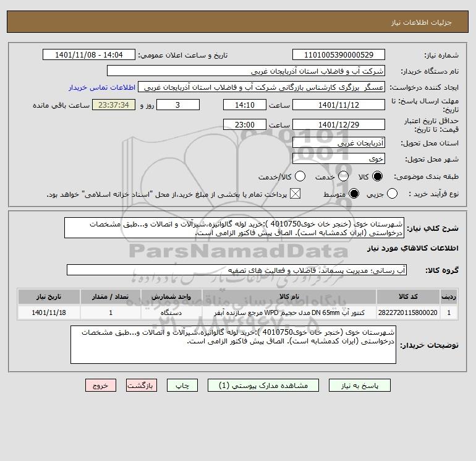Click the delivery province field آذربایجان غربی
The height and width of the screenshot is (461, 476).
339,142
